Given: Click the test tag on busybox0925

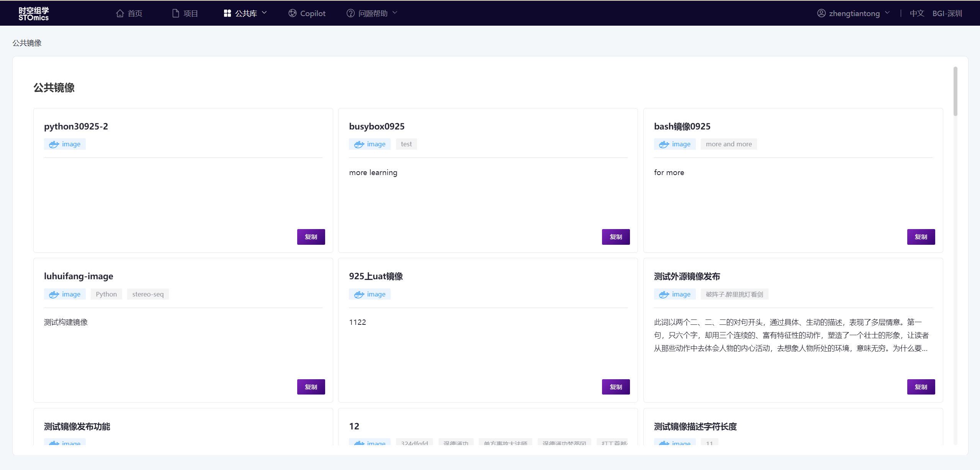Looking at the screenshot, I should (406, 144).
